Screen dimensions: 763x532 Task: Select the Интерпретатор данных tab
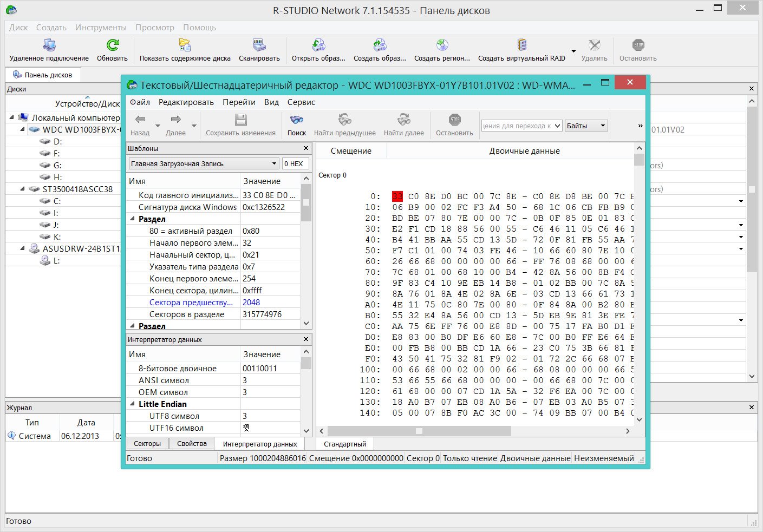[x=260, y=444]
